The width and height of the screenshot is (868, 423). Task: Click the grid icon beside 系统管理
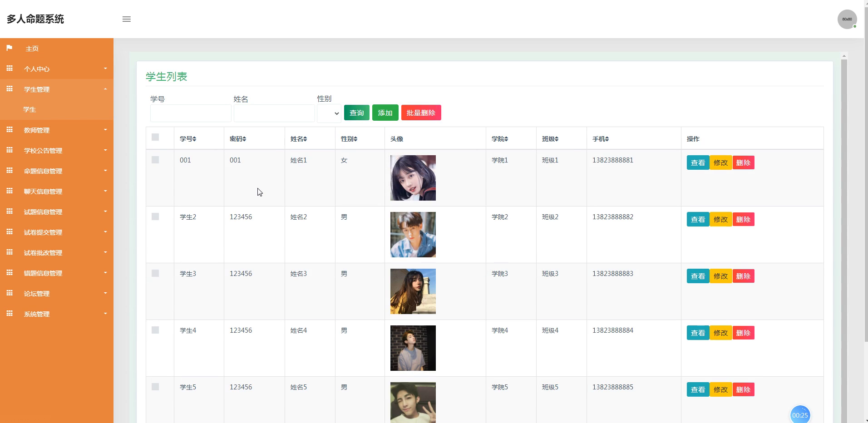(10, 314)
